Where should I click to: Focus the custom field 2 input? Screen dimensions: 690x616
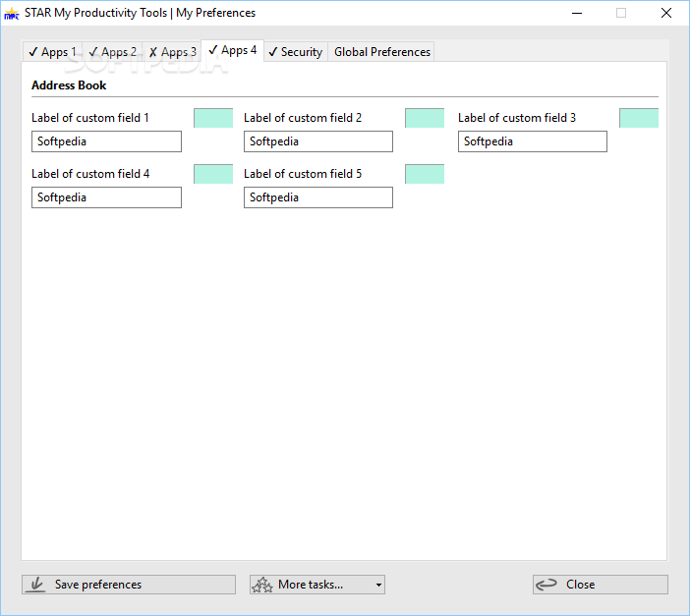tap(318, 141)
